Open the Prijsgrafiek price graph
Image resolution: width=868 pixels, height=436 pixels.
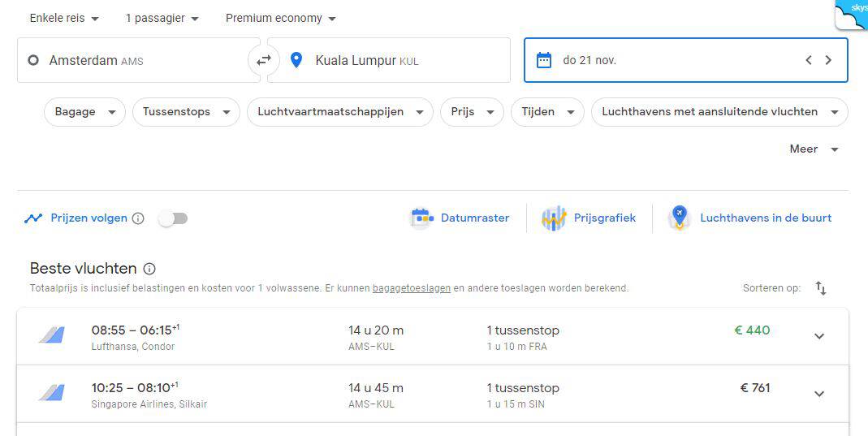589,218
